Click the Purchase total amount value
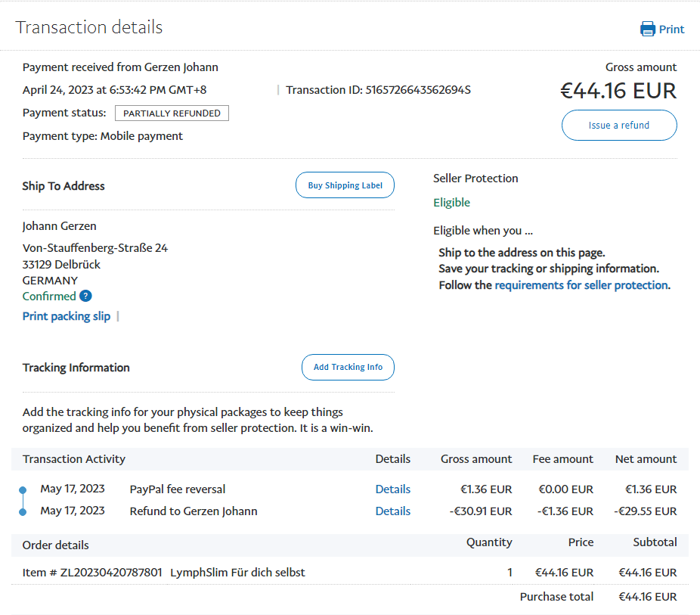The image size is (700, 615). pyautogui.click(x=647, y=597)
